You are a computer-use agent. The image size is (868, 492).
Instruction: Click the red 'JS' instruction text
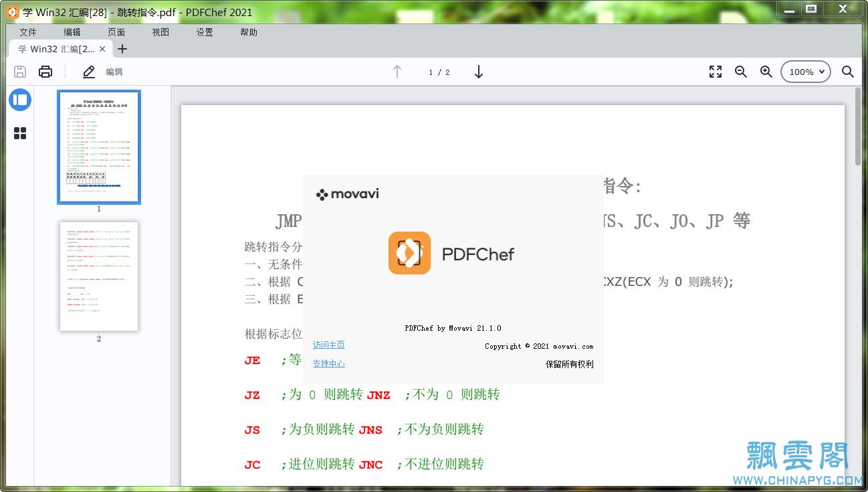(x=252, y=430)
